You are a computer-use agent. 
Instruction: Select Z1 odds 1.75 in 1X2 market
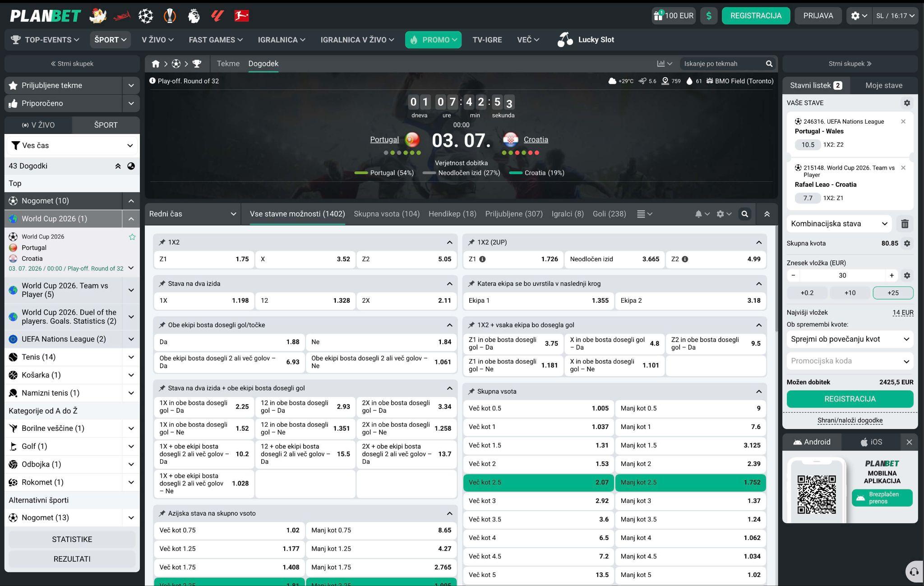click(x=204, y=259)
